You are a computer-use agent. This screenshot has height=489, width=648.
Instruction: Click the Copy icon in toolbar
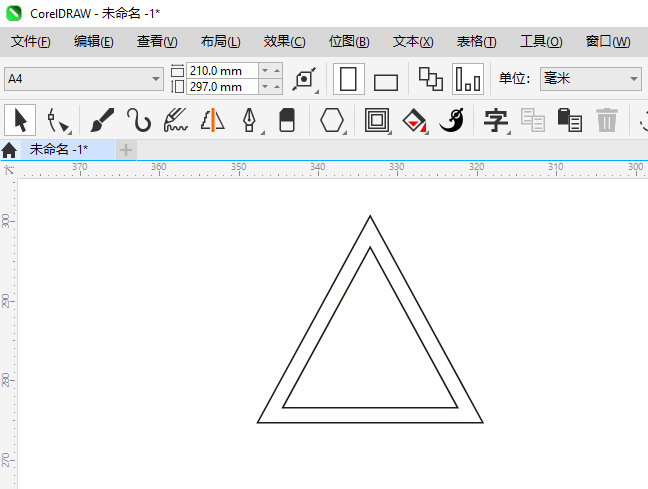pyautogui.click(x=533, y=120)
